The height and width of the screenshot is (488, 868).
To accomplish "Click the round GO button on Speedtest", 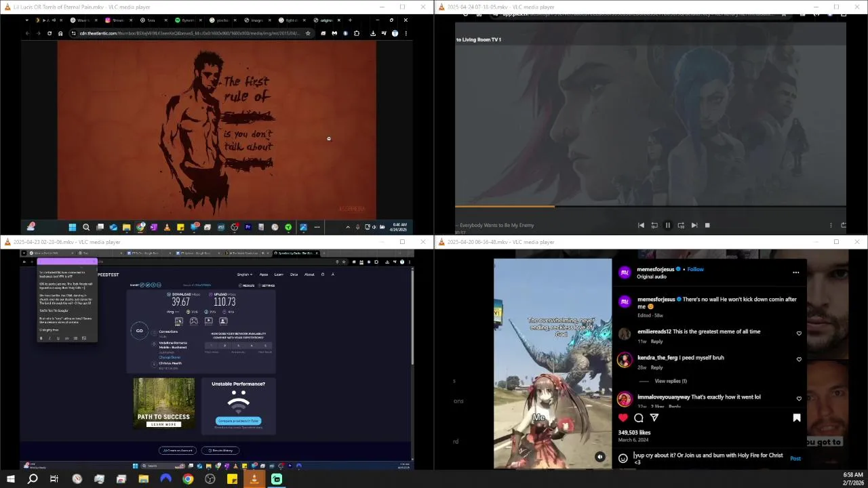I will point(139,331).
